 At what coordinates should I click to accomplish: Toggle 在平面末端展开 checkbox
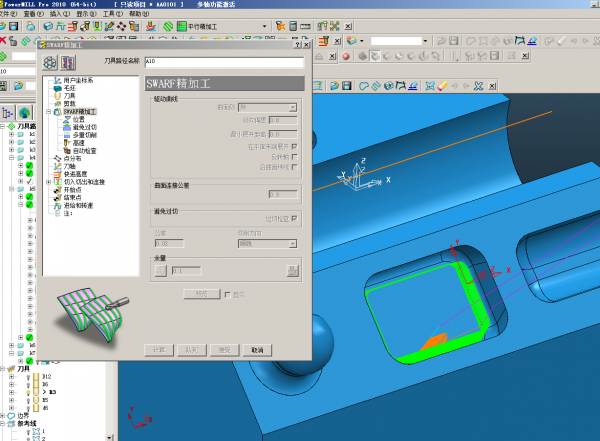[293, 147]
